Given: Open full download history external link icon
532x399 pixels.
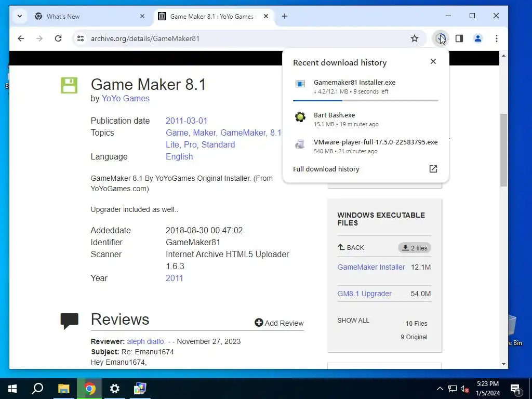Looking at the screenshot, I should 433,169.
